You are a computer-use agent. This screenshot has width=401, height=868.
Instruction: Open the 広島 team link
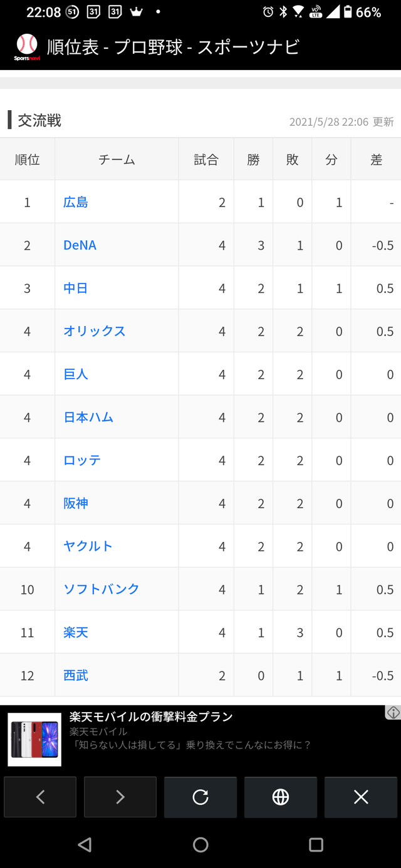pos(76,202)
